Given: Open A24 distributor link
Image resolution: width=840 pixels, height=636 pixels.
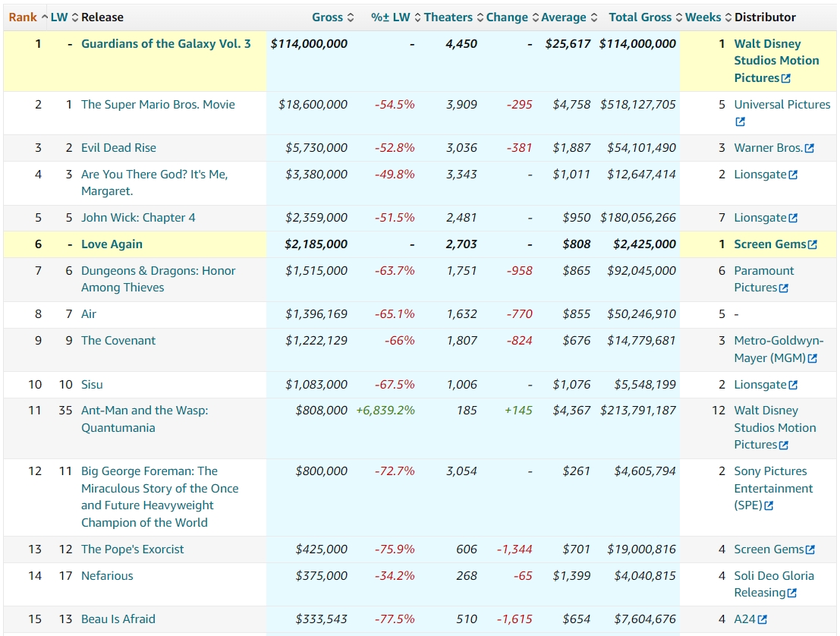Looking at the screenshot, I should [x=744, y=619].
